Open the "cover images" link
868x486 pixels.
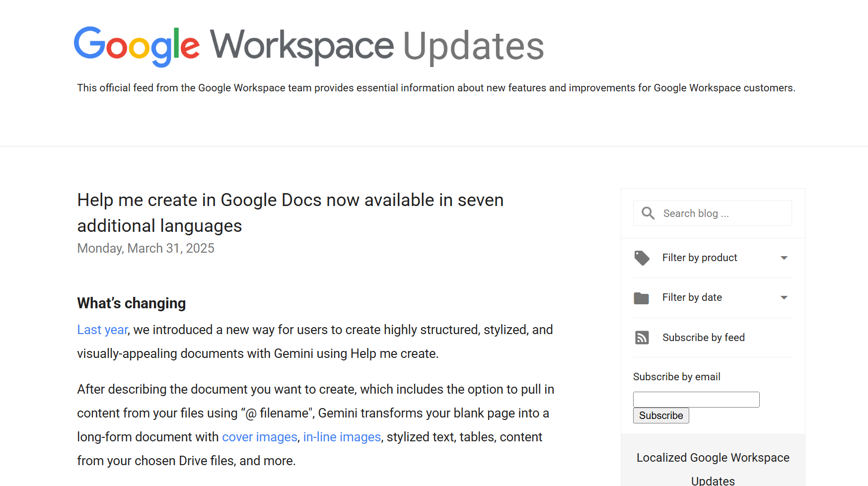[259, 437]
